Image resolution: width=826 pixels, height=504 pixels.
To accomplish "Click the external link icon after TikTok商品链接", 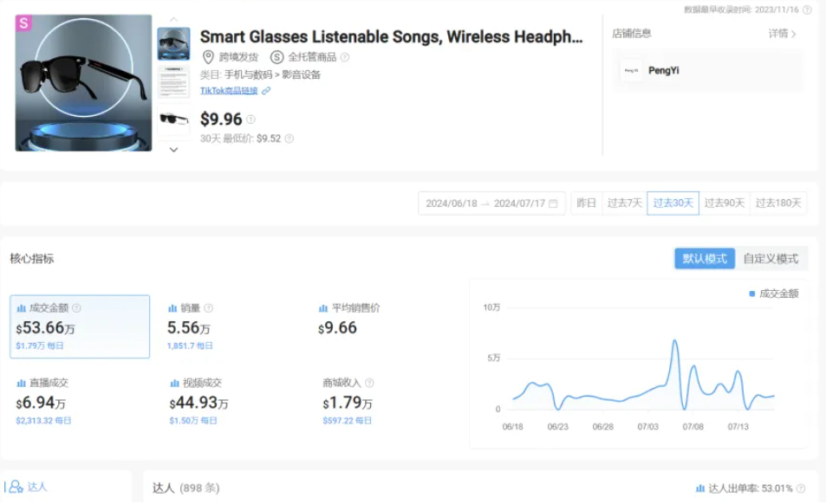I will pyautogui.click(x=266, y=90).
